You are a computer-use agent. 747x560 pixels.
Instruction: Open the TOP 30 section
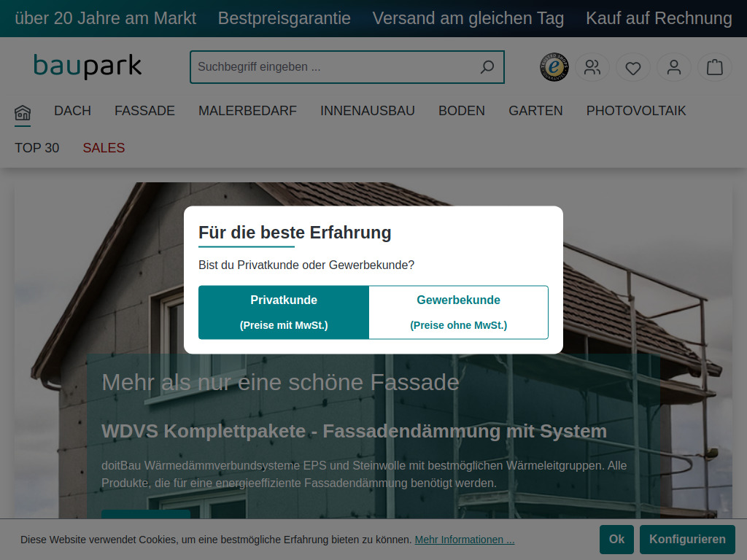[x=36, y=148]
